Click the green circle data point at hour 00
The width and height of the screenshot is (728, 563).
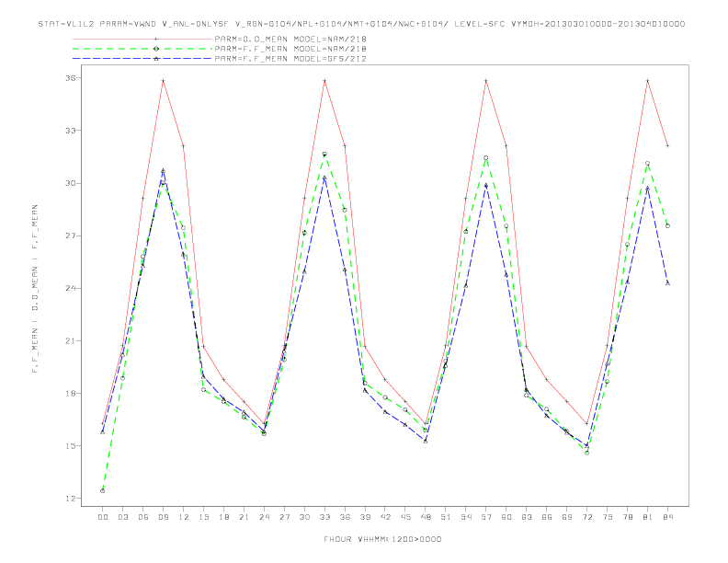point(103,491)
